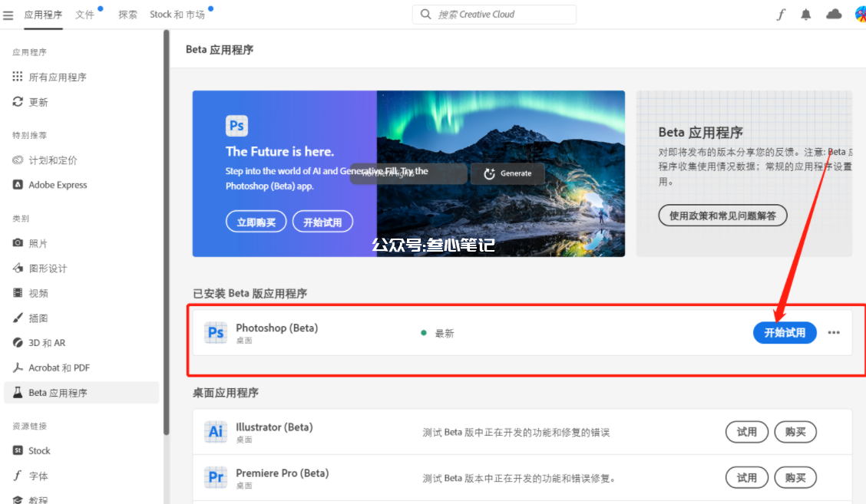Click the Beta flask icon

pyautogui.click(x=18, y=392)
